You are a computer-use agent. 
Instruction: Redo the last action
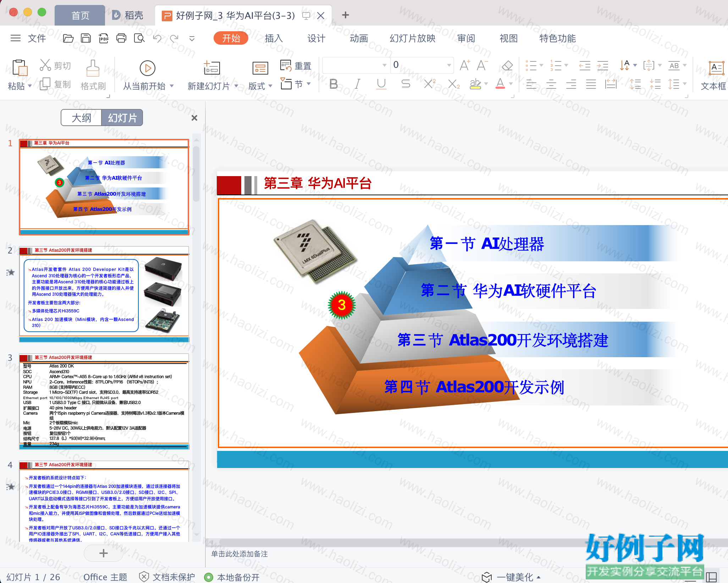pos(174,38)
